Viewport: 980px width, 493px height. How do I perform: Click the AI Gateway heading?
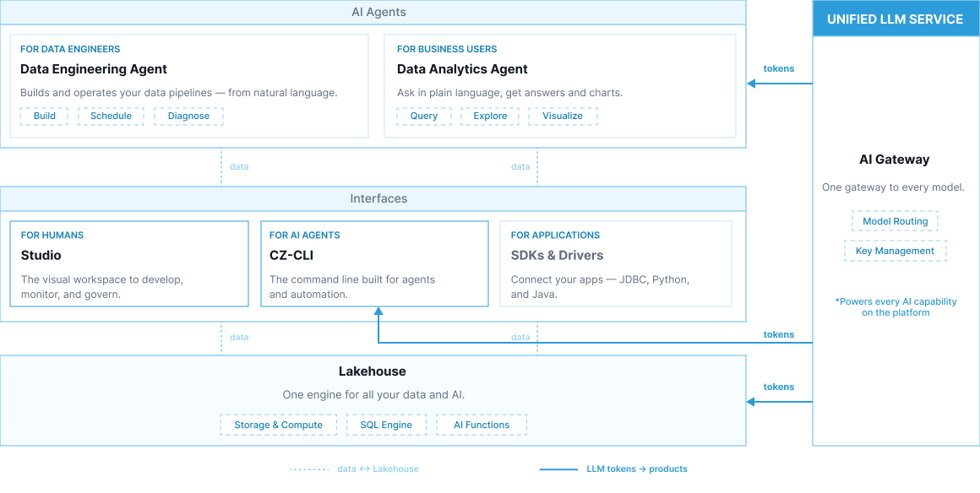(x=895, y=160)
